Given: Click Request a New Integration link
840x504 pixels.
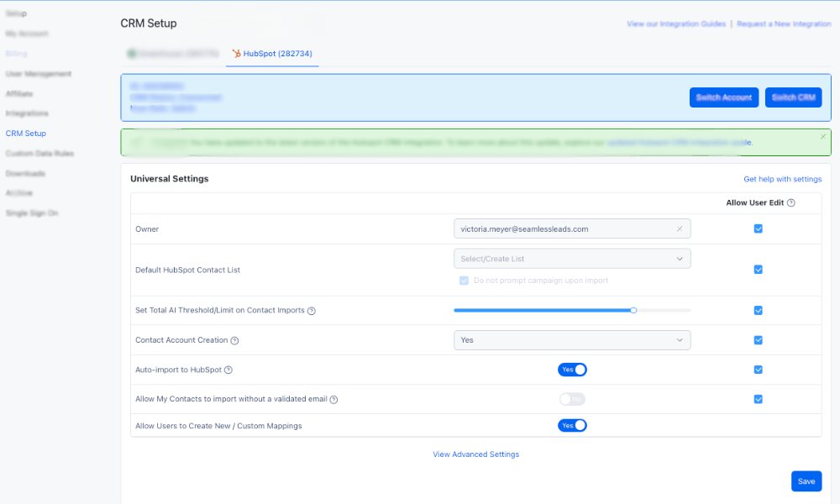Looking at the screenshot, I should point(784,24).
